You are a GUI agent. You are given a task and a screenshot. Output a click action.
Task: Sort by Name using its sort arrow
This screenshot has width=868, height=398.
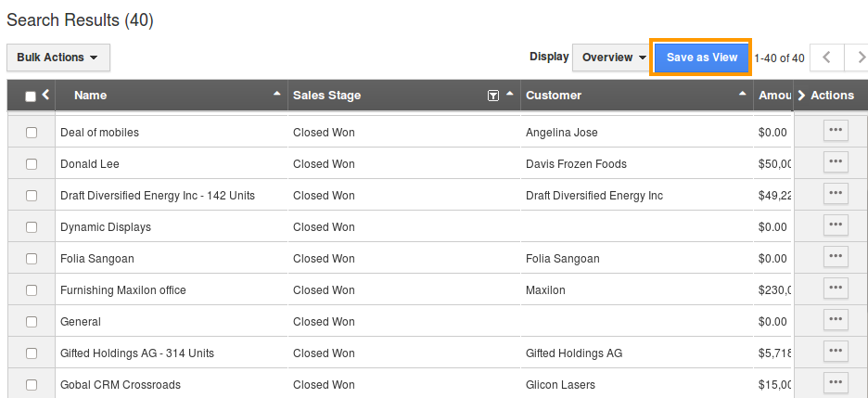[276, 95]
